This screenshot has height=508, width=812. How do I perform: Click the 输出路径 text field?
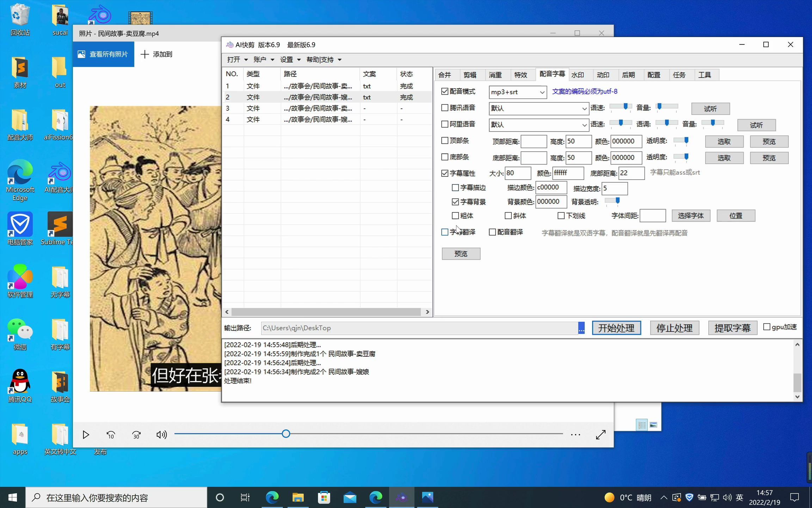tap(419, 328)
